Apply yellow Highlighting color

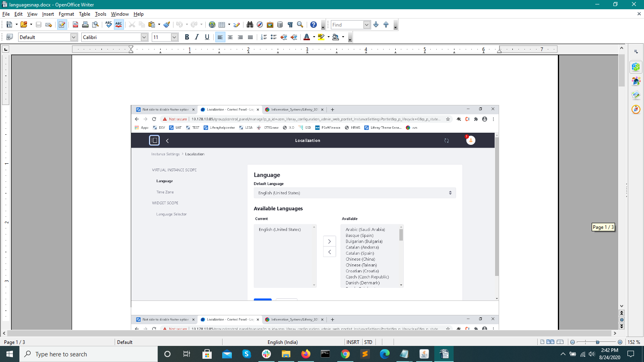pos(321,37)
